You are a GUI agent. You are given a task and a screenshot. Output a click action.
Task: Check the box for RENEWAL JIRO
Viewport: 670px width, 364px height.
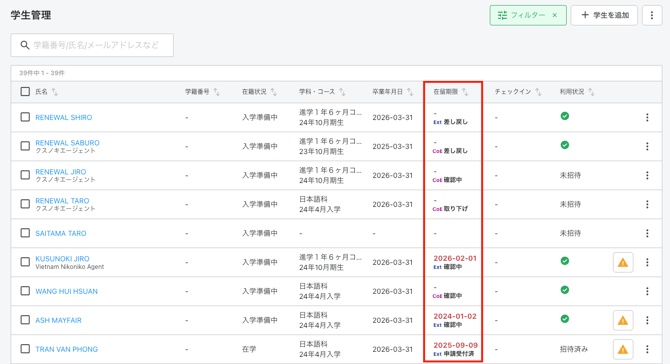[25, 175]
